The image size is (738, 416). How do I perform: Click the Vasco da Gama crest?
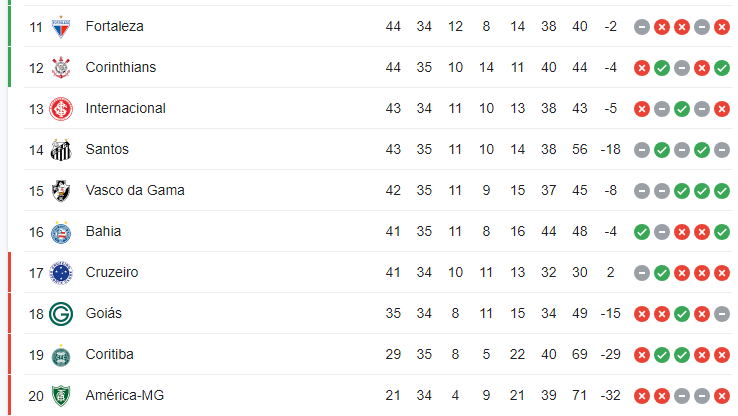61,191
